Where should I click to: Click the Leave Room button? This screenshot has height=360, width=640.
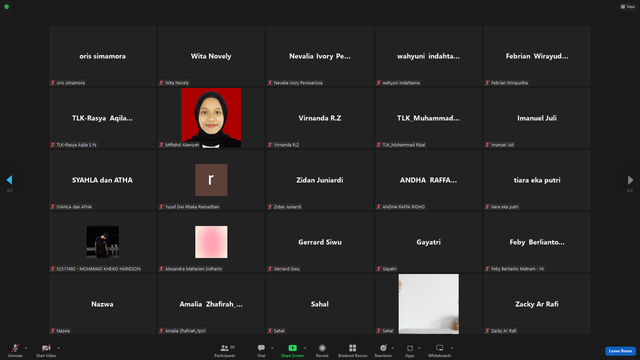620,351
